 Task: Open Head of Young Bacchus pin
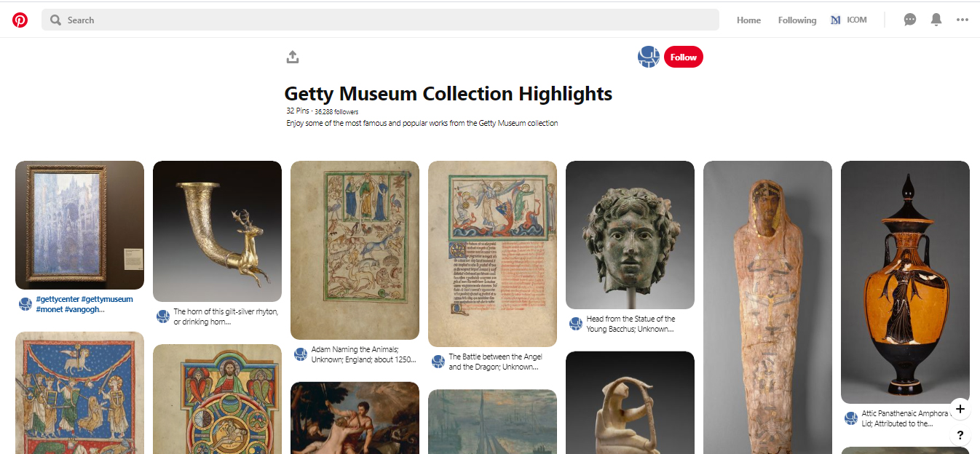pyautogui.click(x=630, y=235)
